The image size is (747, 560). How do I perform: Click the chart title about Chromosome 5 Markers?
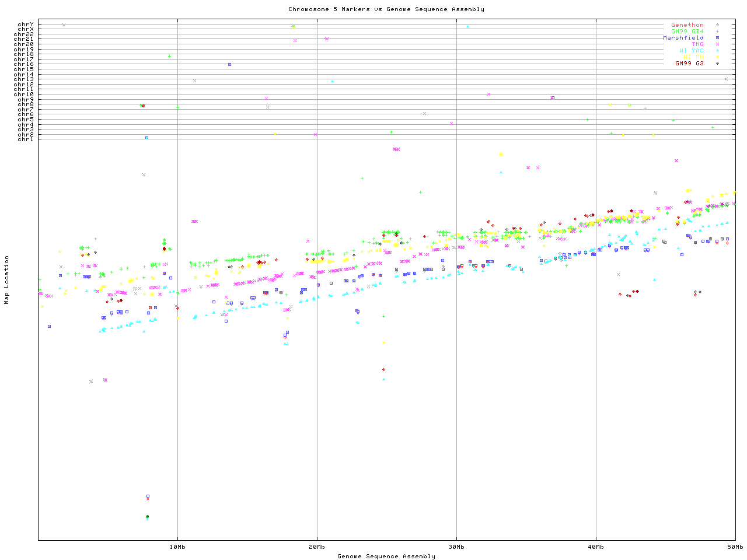[x=386, y=9]
